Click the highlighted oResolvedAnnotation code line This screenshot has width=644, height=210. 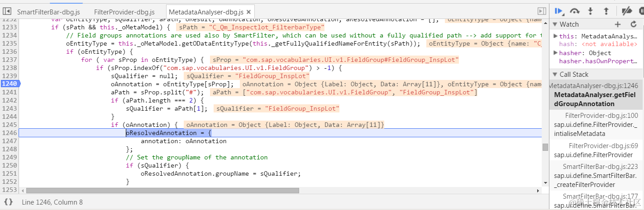(x=168, y=133)
